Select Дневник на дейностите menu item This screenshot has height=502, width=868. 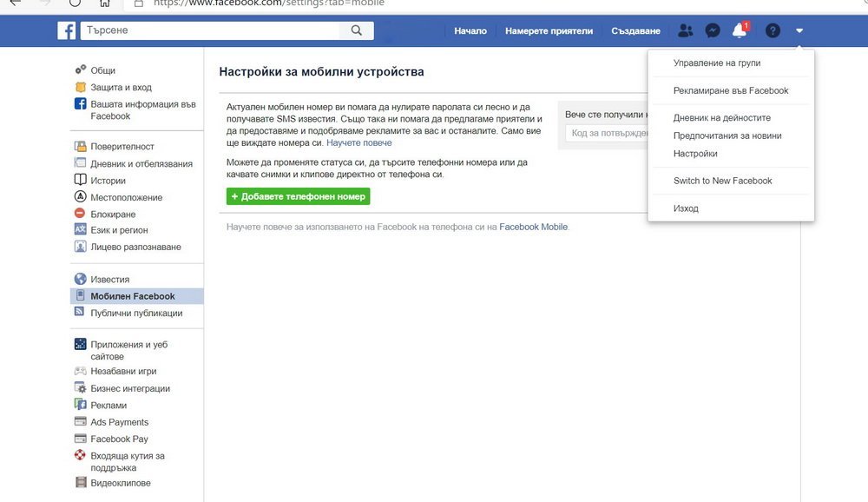click(722, 118)
